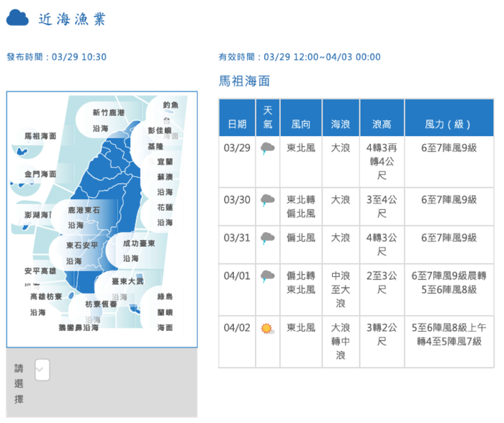Select 東石安平沿海 region on the map
The height and width of the screenshot is (423, 504).
click(82, 253)
